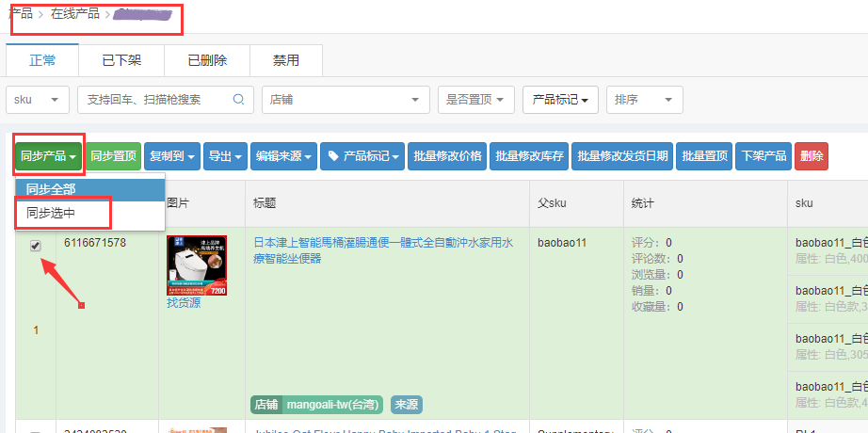Open the toilet product title link
Viewport: 868px width, 433px height.
(383, 250)
